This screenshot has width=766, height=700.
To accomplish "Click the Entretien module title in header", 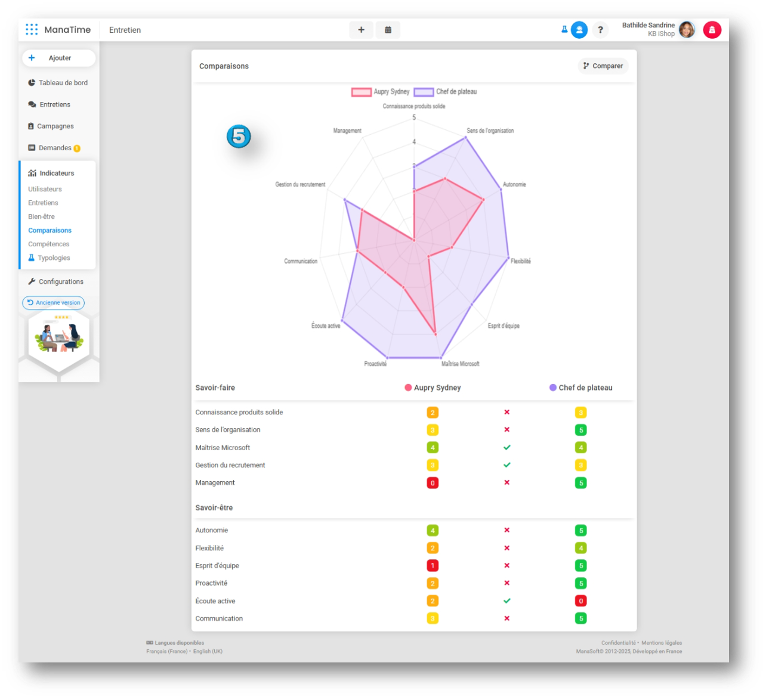I will pyautogui.click(x=125, y=30).
